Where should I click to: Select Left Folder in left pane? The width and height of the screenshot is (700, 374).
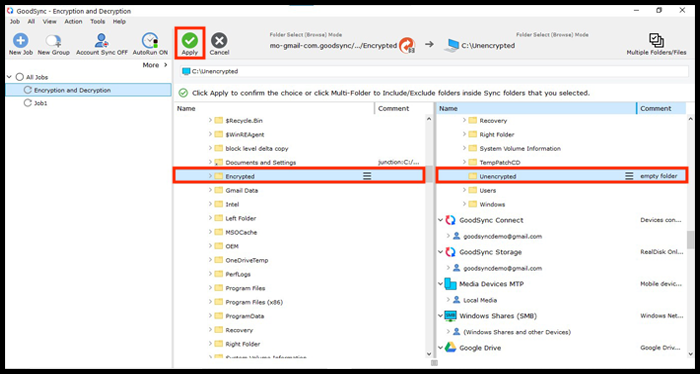click(x=241, y=218)
